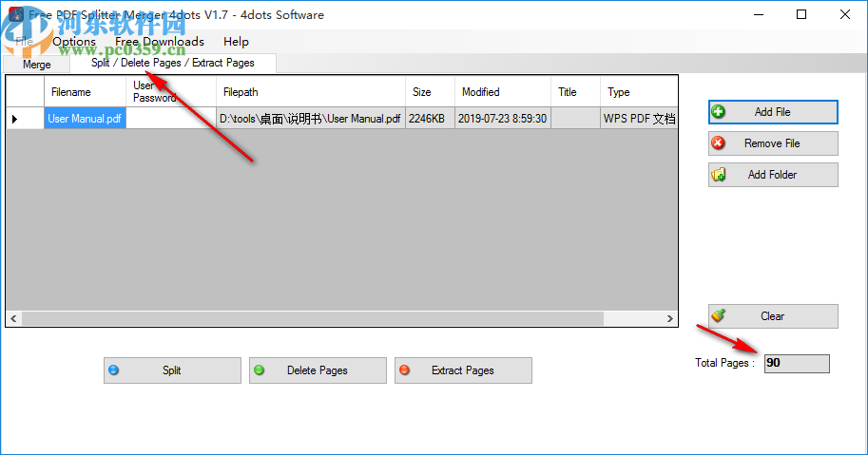Minimize the application window
Screen dimensions: 868x455
click(759, 14)
